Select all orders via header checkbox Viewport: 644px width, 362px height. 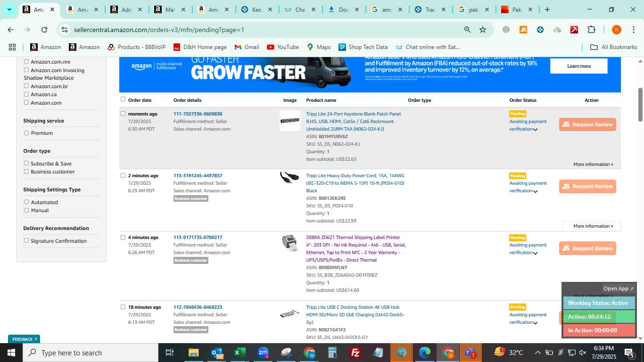tap(123, 99)
